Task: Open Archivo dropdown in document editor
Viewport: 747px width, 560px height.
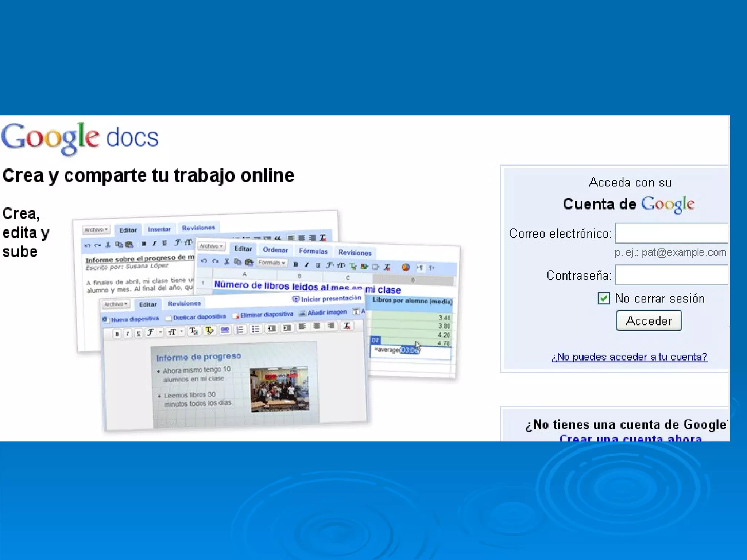Action: [96, 230]
